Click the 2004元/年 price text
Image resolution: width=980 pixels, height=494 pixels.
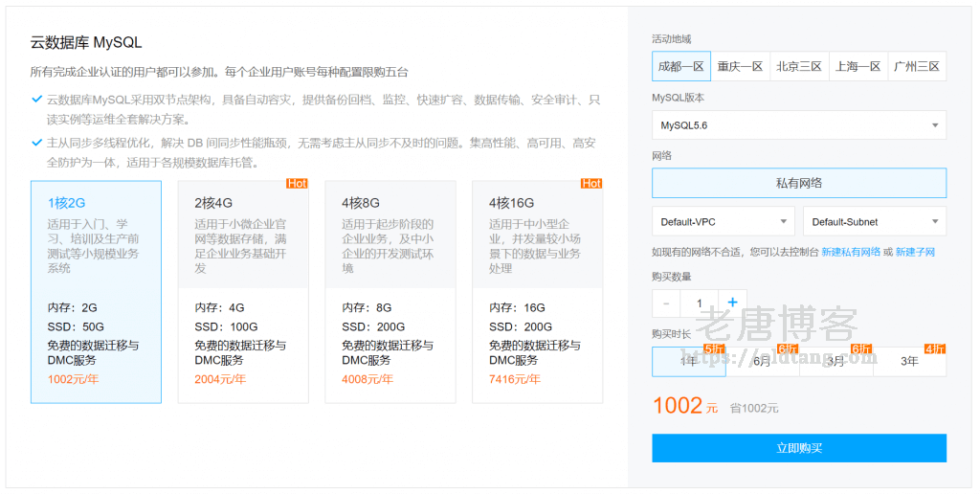(x=220, y=379)
